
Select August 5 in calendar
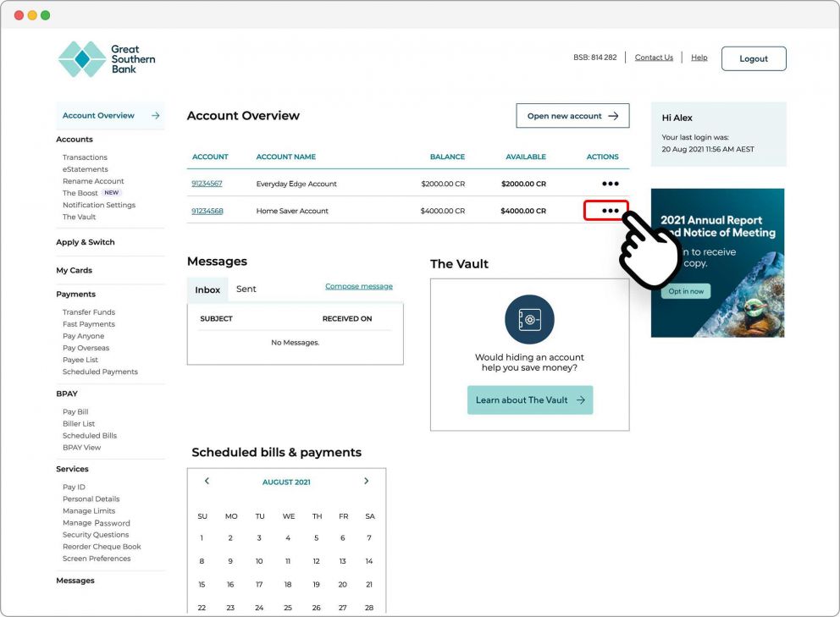[316, 537]
